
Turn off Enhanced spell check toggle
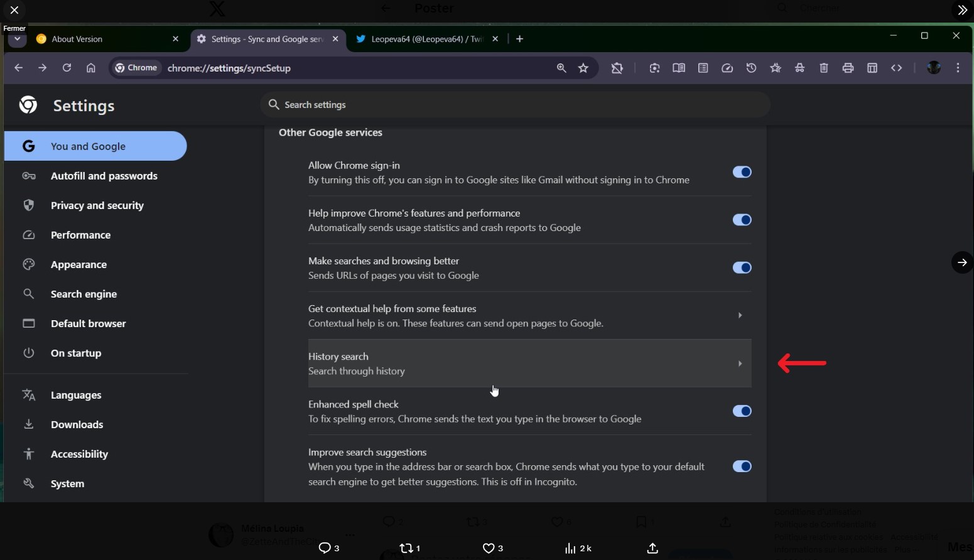[742, 411]
